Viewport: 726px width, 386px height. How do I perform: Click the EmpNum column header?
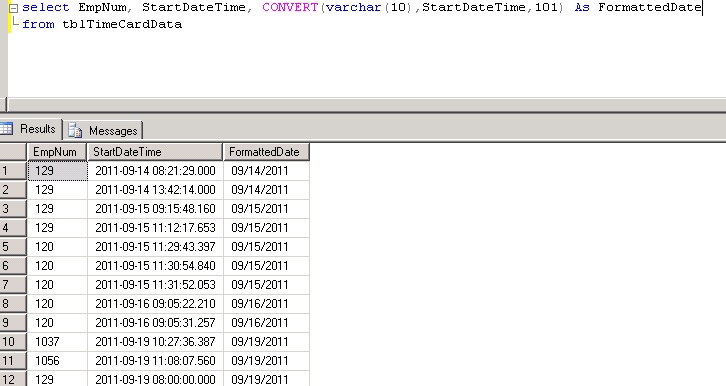[x=57, y=152]
